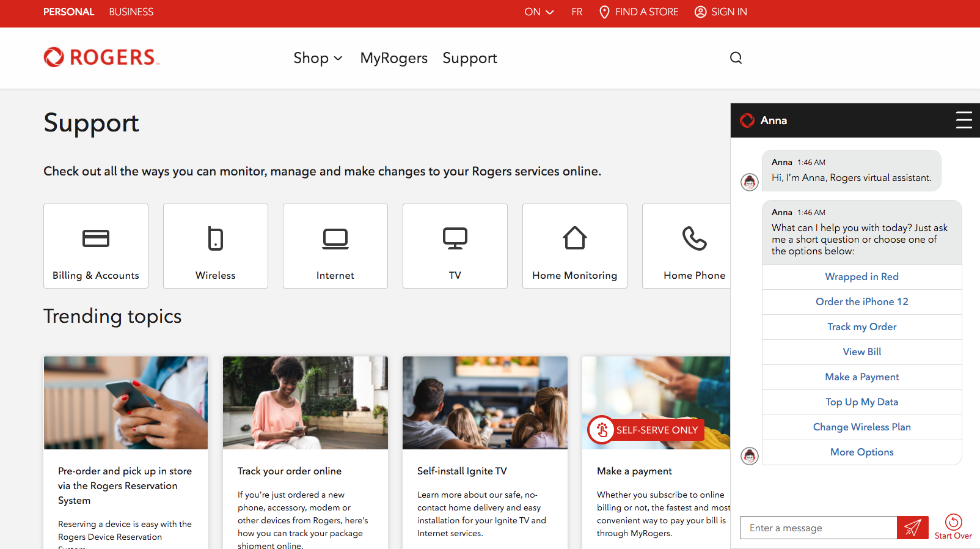Open the Pre-order and pick up photo
This screenshot has width=980, height=549.
[126, 403]
